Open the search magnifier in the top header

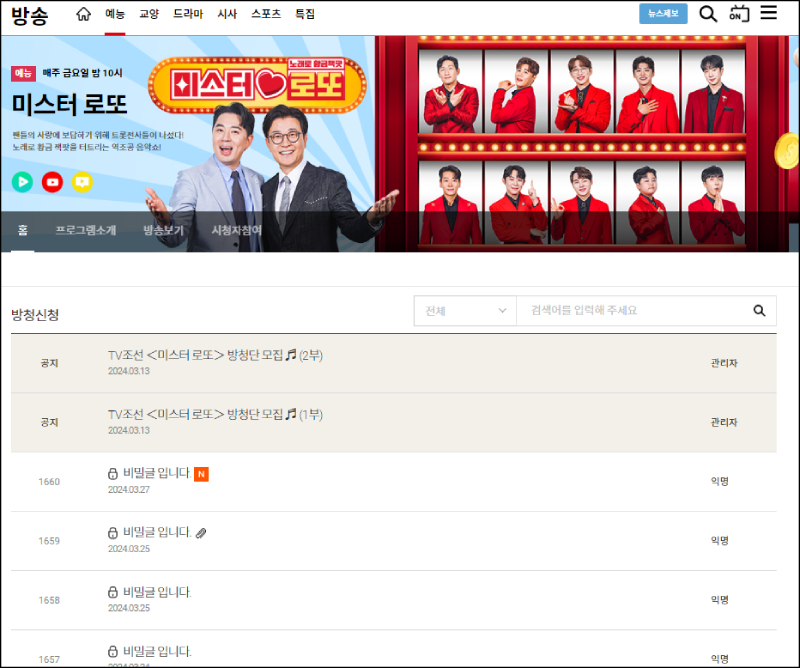pos(709,14)
